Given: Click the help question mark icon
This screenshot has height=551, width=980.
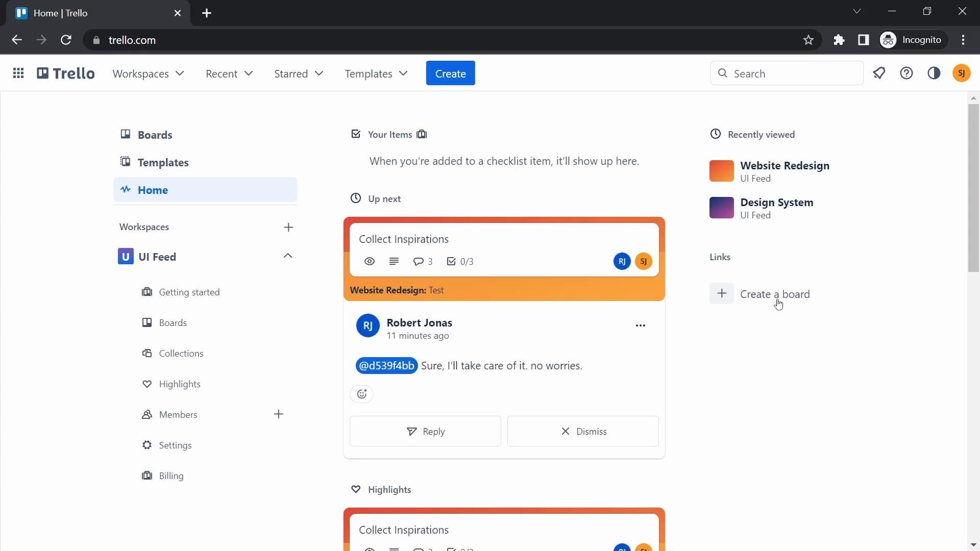Looking at the screenshot, I should [906, 73].
